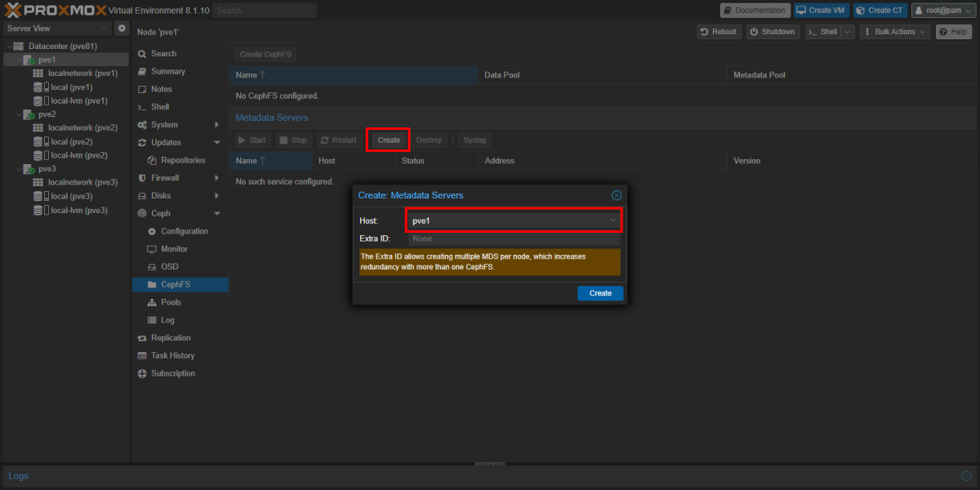Select node pve2 in server tree

47,114
